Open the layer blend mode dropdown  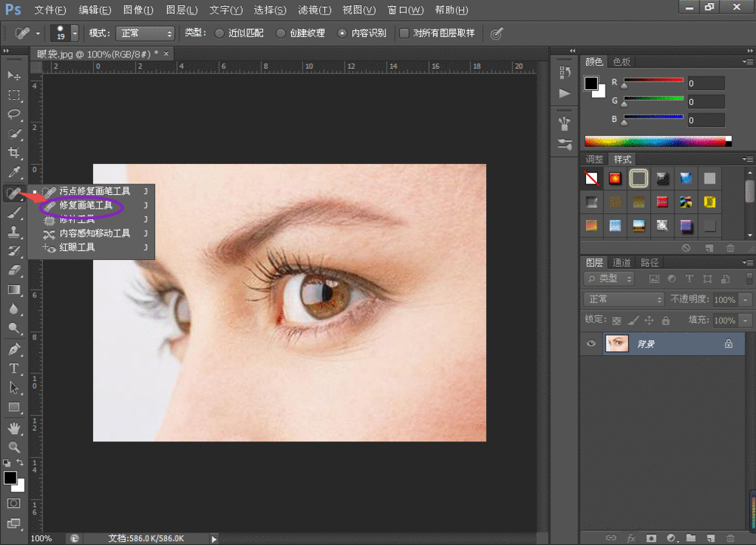pyautogui.click(x=624, y=299)
